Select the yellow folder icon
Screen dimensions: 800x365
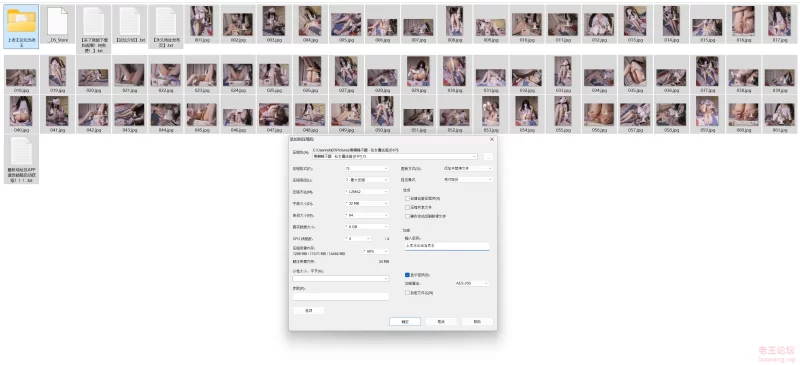click(x=21, y=21)
